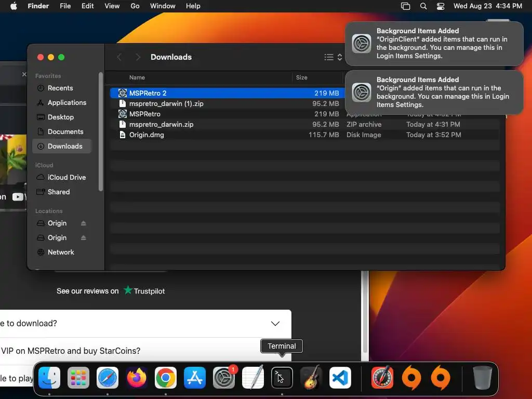This screenshot has height=399, width=532.
Task: Expand the 'to download?' FAQ chevron
Action: 275,323
